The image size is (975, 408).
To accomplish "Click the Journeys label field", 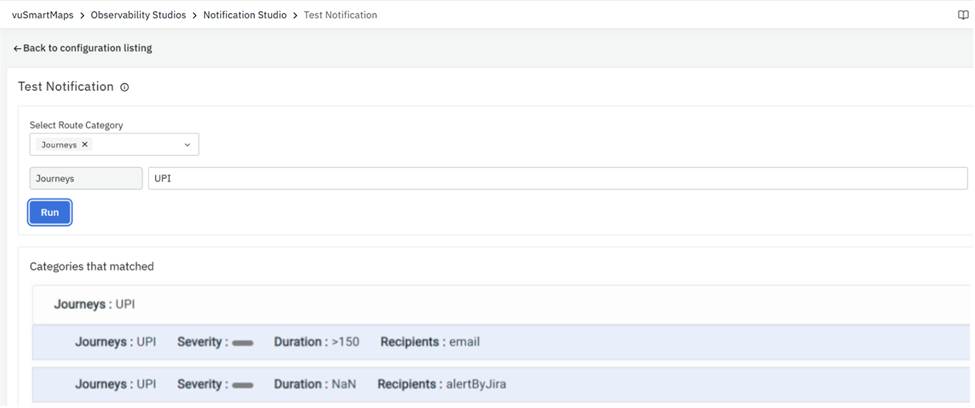I will [86, 179].
